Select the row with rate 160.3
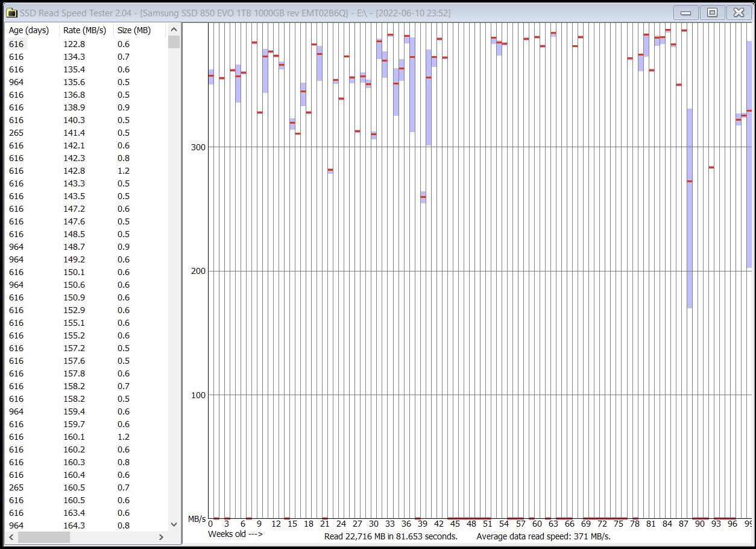The width and height of the screenshot is (756, 549). [86, 462]
